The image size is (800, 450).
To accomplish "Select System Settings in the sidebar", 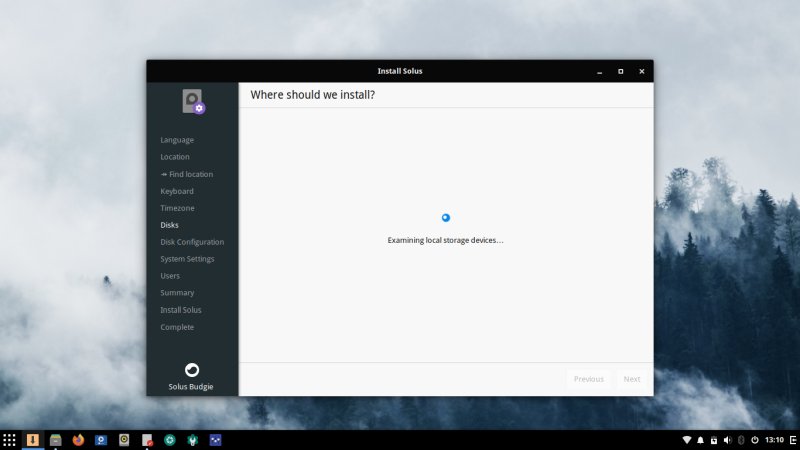I will pyautogui.click(x=187, y=259).
